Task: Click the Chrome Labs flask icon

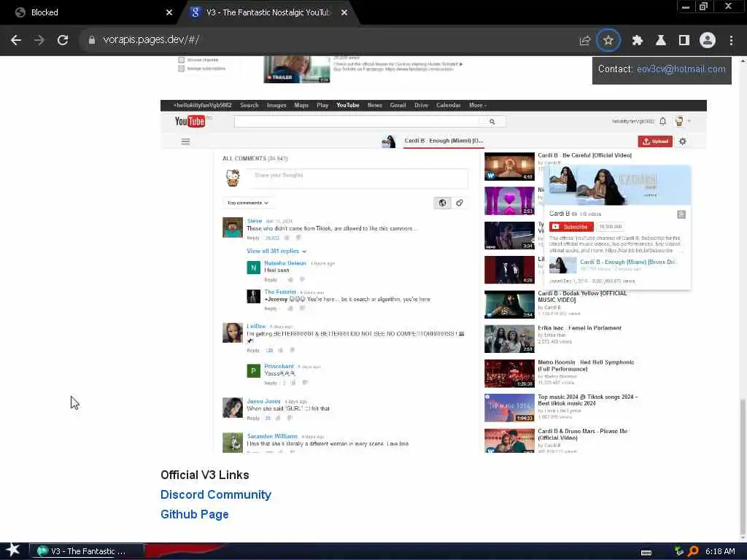Action: 660,41
